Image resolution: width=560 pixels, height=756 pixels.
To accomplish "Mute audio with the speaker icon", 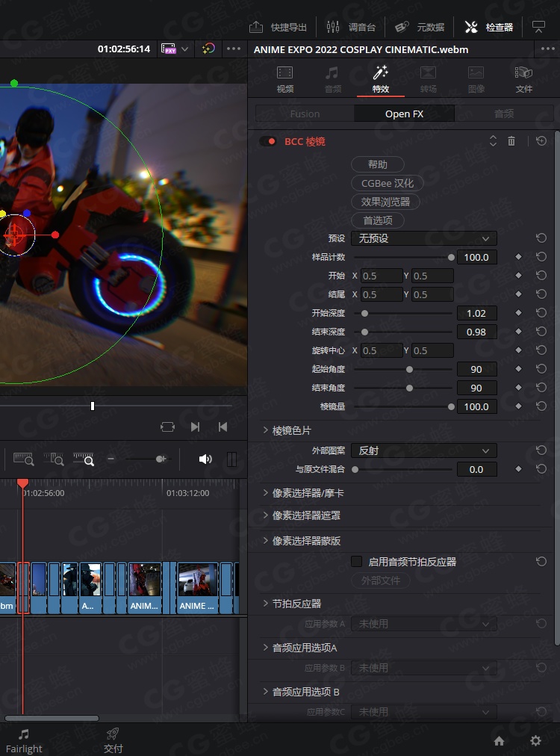I will 205,459.
